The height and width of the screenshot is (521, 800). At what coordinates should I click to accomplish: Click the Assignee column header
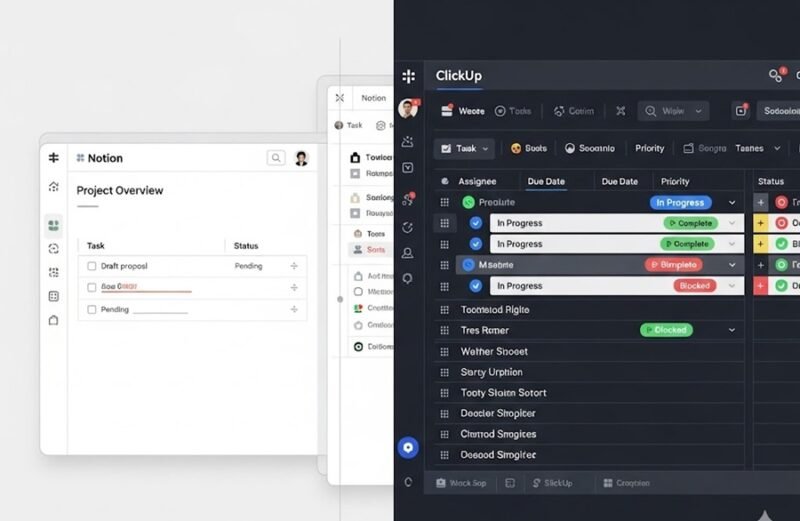(x=477, y=181)
